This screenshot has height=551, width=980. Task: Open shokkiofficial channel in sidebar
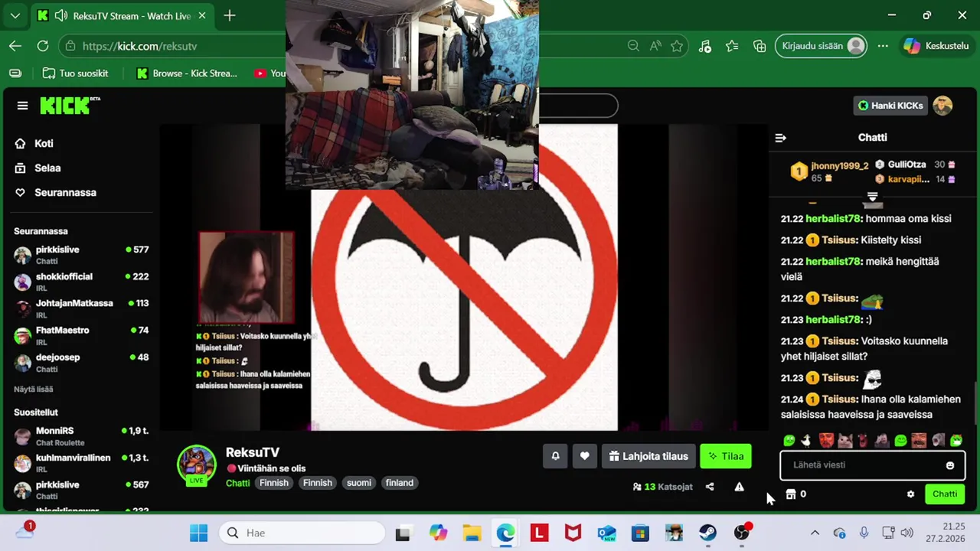[x=80, y=282]
